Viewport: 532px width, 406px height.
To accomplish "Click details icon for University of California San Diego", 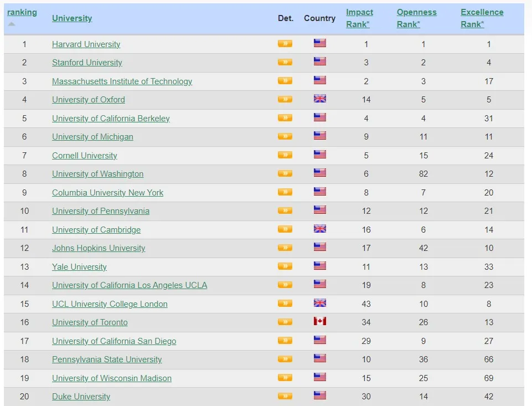I will tap(285, 341).
